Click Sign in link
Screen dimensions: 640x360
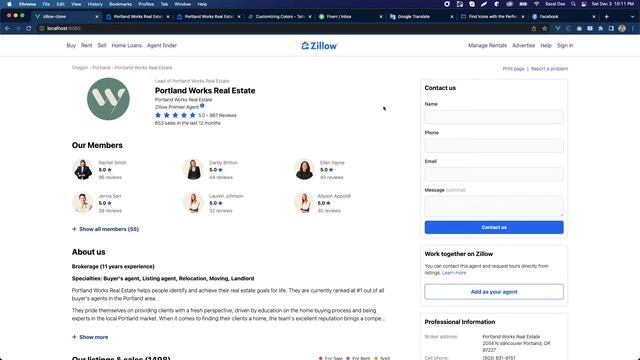pyautogui.click(x=565, y=46)
